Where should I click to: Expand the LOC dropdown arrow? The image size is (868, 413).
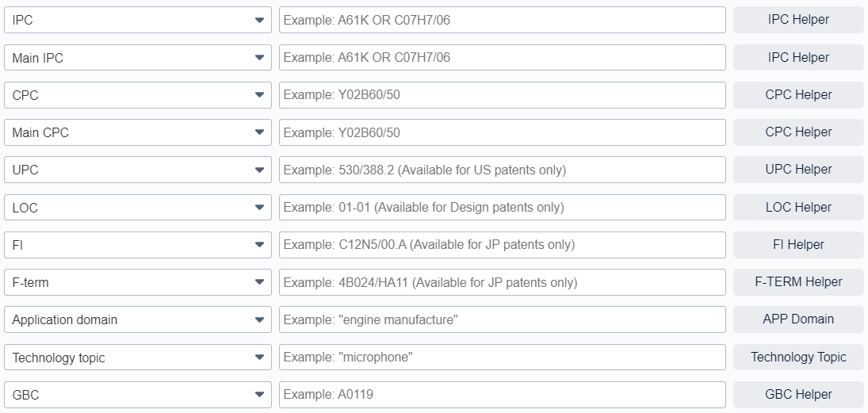(259, 208)
